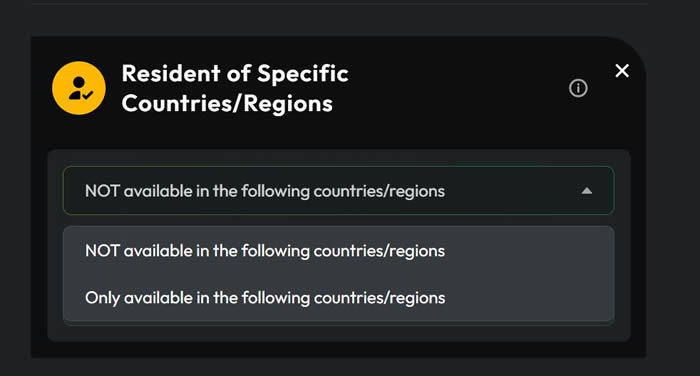Click the word 'Countries/Regions' in the title
The width and height of the screenshot is (700, 376).
(227, 104)
